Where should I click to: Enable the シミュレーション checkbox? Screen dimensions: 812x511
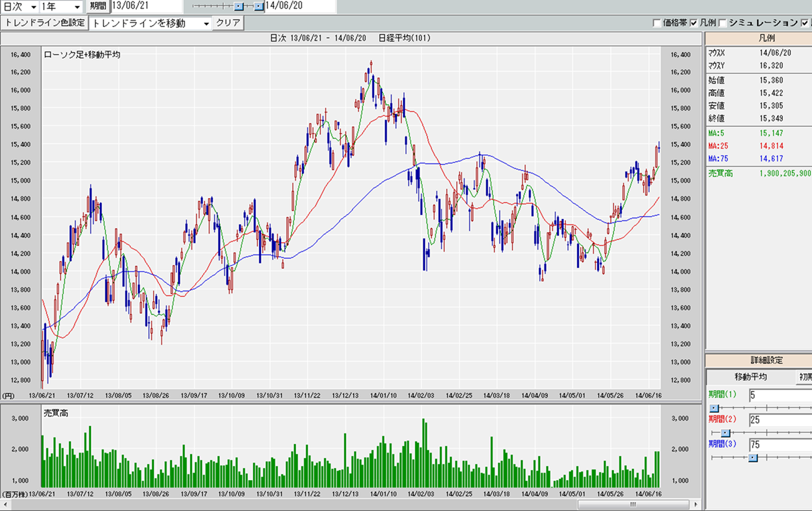tap(723, 23)
